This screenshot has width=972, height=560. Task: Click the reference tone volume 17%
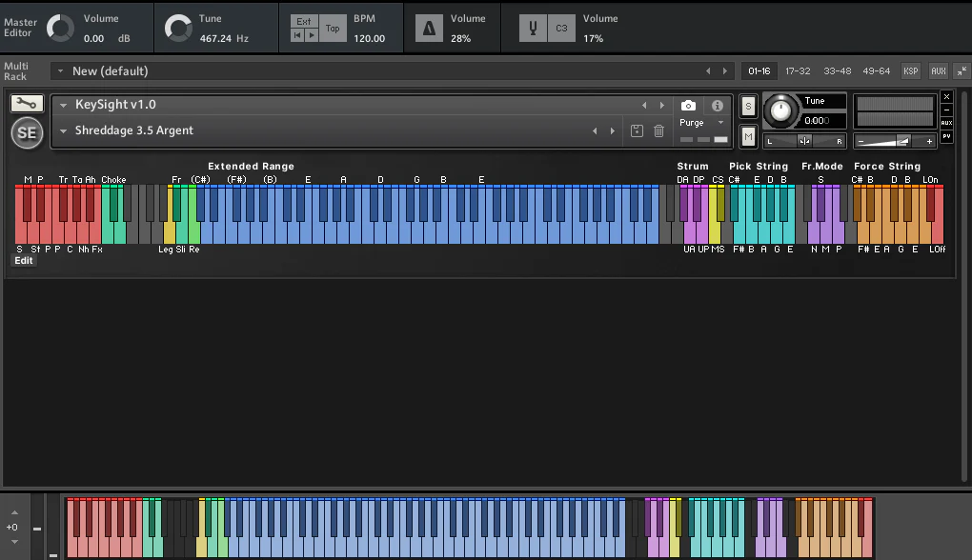coord(594,38)
